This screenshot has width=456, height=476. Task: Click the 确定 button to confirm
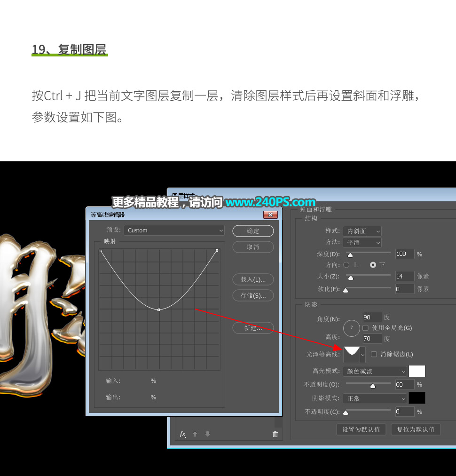(x=253, y=231)
